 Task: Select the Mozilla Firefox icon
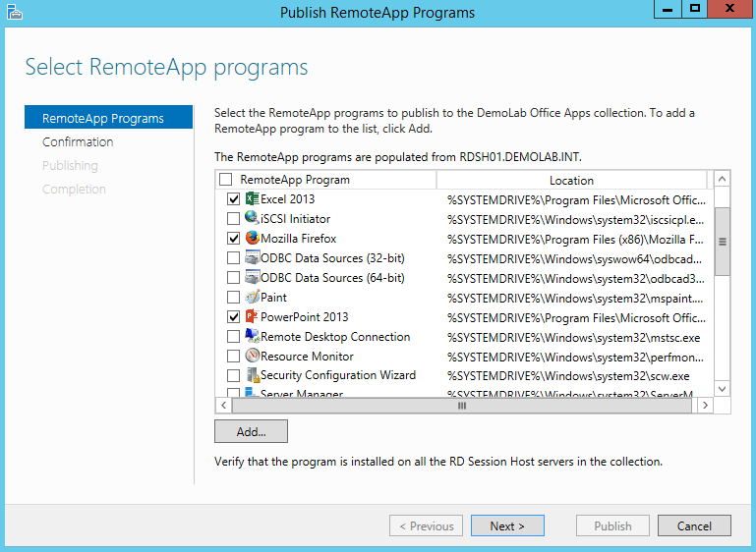pos(252,239)
